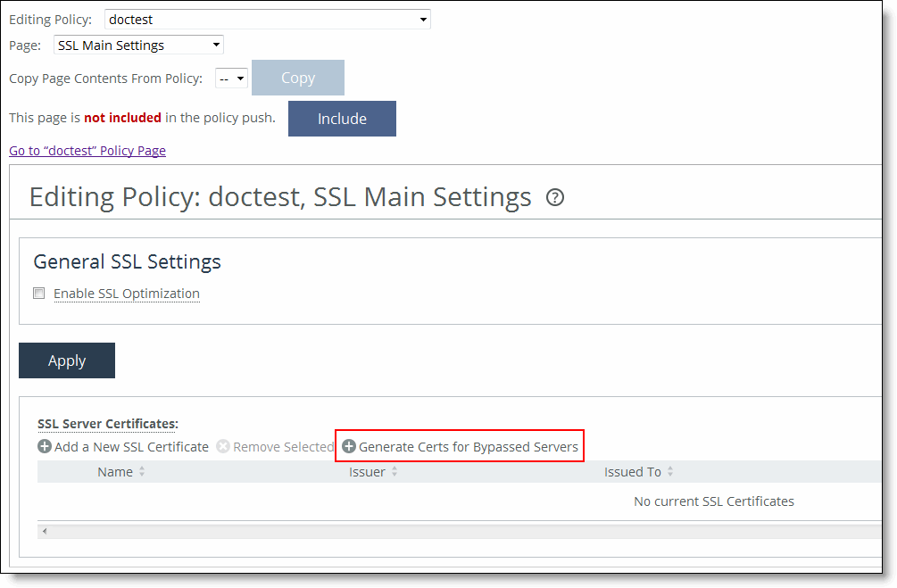Click the plus icon for Generate Certs for Bypassed Servers
897x588 pixels.
pyautogui.click(x=349, y=447)
